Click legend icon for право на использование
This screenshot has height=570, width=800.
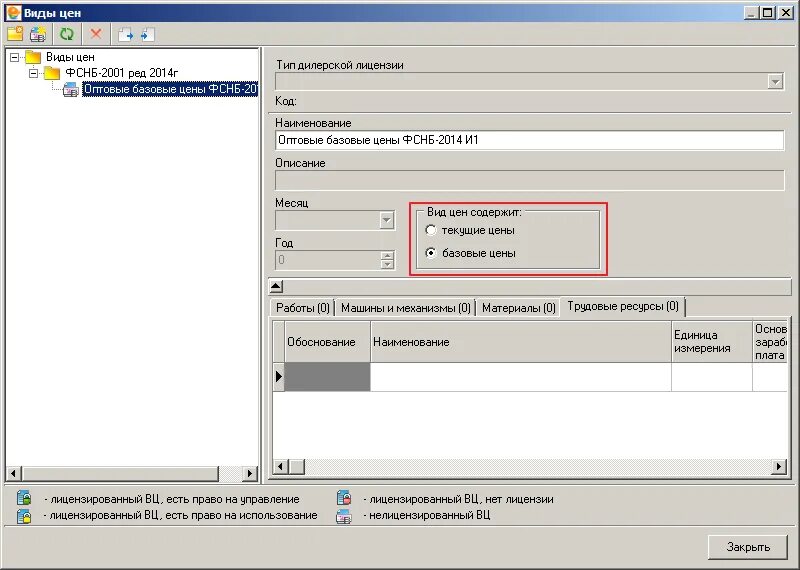click(x=23, y=516)
